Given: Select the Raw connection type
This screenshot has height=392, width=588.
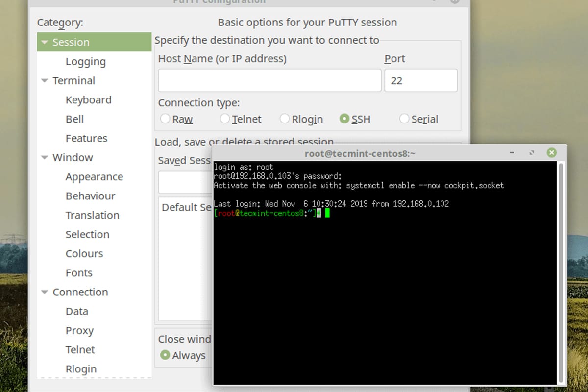Looking at the screenshot, I should coord(165,119).
